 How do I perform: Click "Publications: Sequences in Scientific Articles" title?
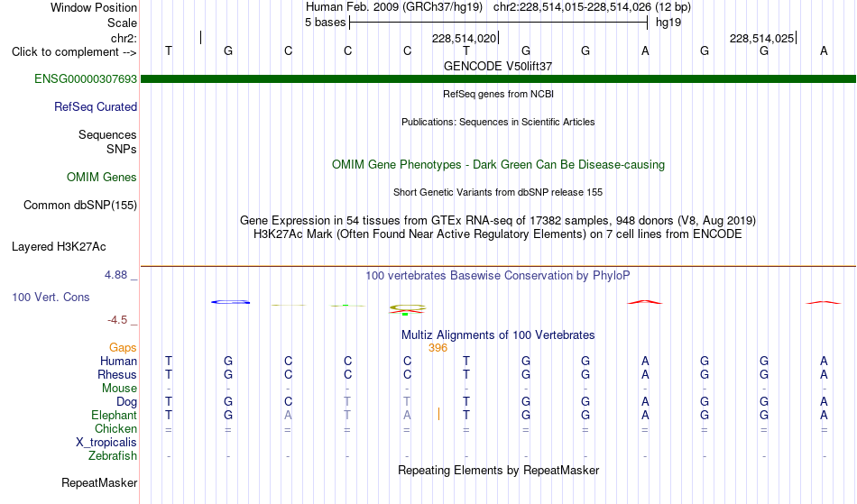[498, 122]
